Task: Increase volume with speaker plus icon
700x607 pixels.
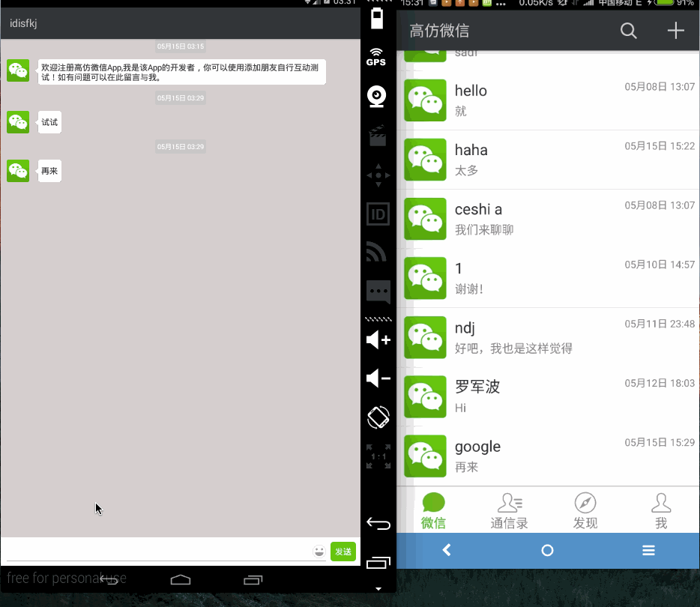Action: pos(378,340)
